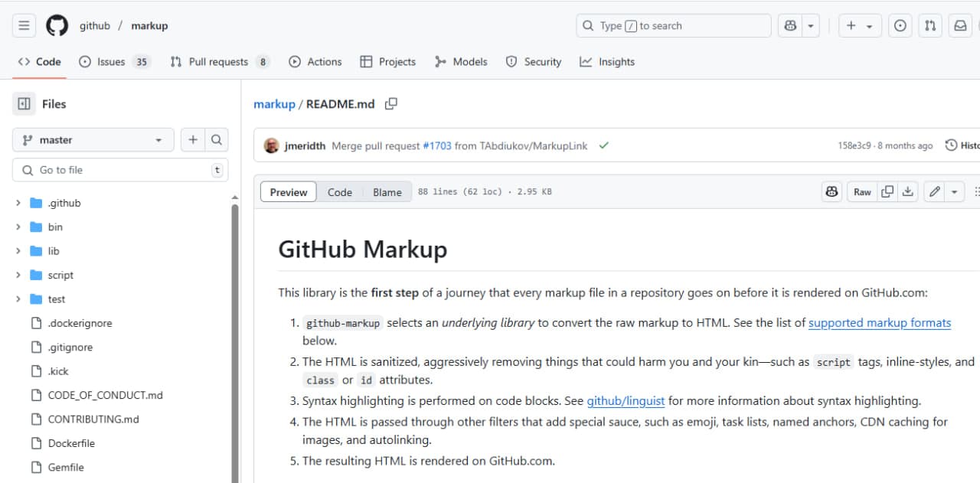Click the Pull requests count badge 8
Image resolution: width=980 pixels, height=483 pixels.
tap(263, 62)
